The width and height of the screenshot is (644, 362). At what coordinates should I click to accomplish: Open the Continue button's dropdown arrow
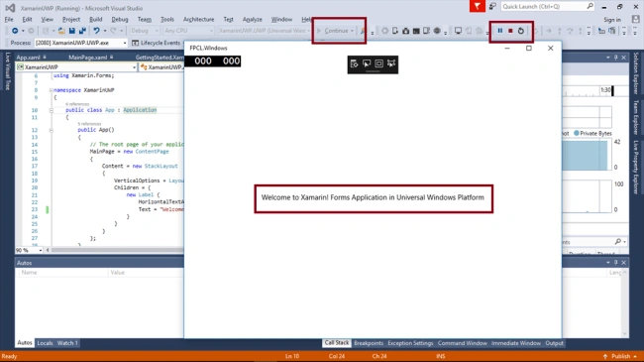(x=352, y=31)
